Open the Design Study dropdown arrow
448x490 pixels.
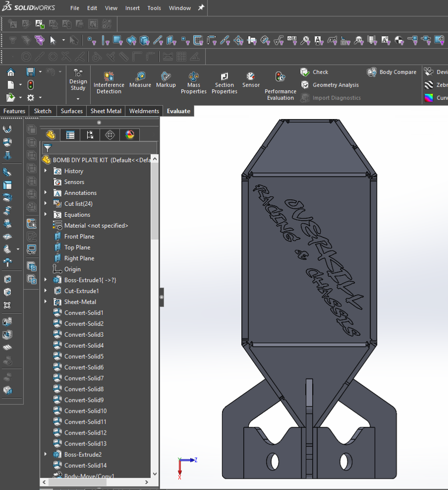coord(78,99)
